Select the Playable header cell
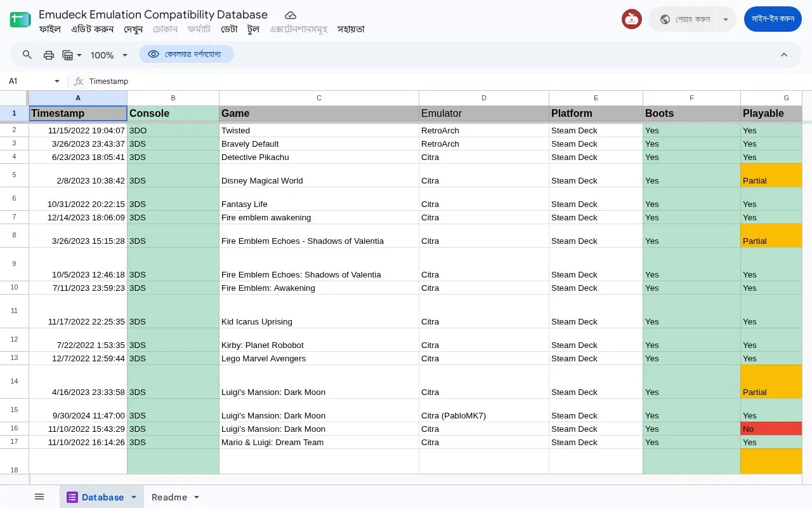The width and height of the screenshot is (812, 508). point(771,113)
